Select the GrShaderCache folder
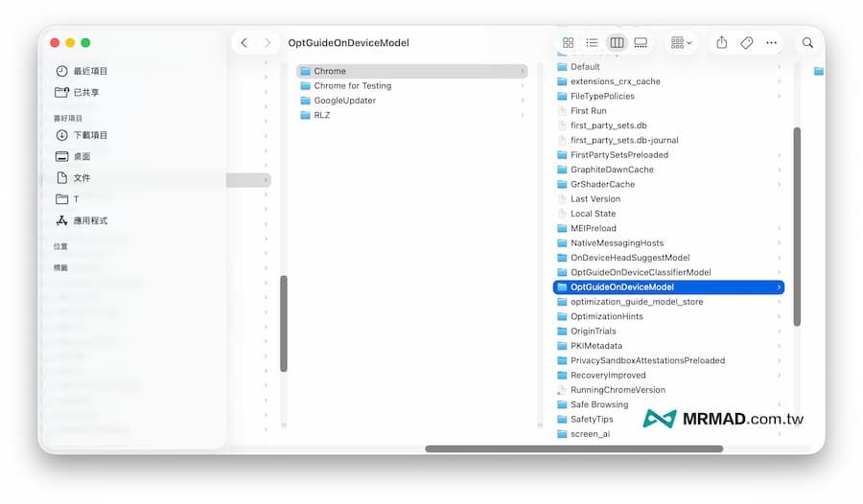This screenshot has height=504, width=863. (x=668, y=184)
